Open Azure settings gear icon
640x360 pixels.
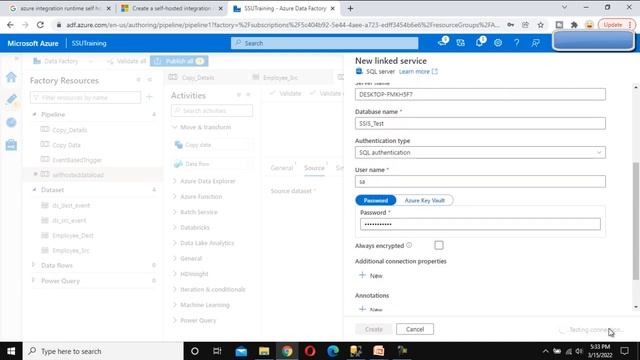point(498,42)
